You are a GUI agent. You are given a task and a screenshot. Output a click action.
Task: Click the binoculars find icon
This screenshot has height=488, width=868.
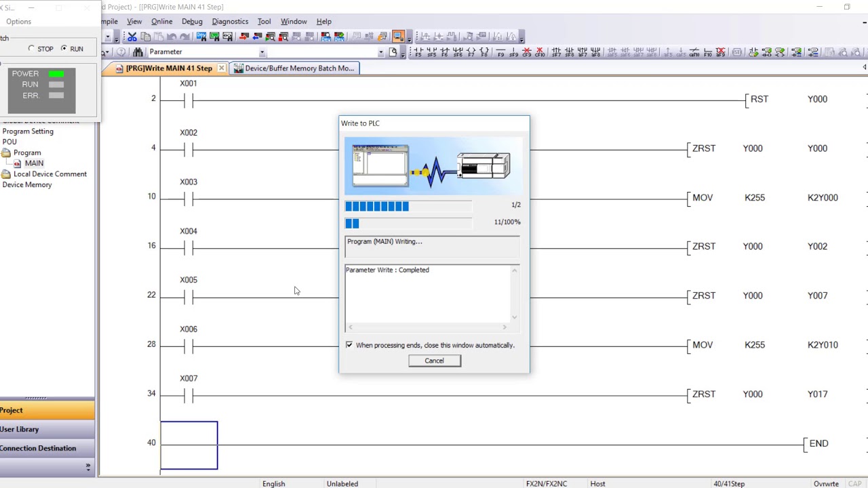click(x=137, y=52)
